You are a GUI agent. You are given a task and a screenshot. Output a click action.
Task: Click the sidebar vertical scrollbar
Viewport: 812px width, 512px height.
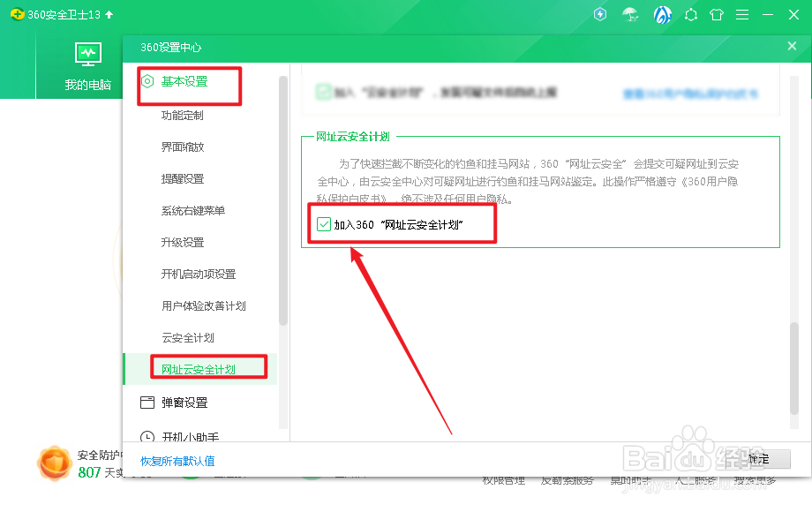(282, 201)
